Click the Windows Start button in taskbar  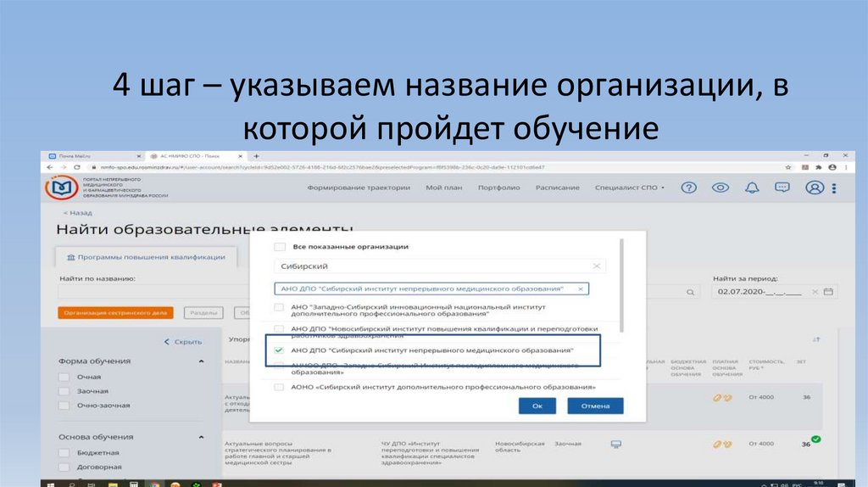pos(50,484)
